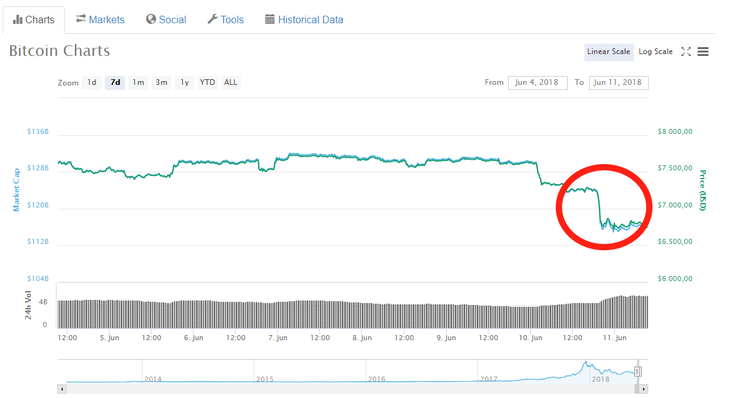
Task: Click the $104B market cap label
Action: pyautogui.click(x=38, y=278)
